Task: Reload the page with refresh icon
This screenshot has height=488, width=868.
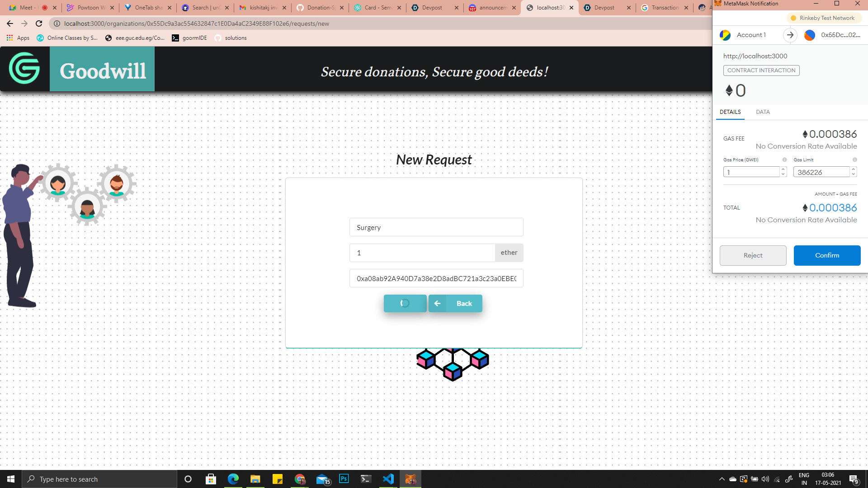Action: 39,23
